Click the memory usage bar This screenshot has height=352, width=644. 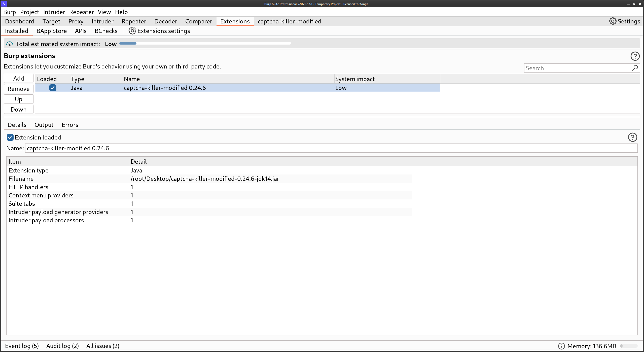(x=629, y=346)
